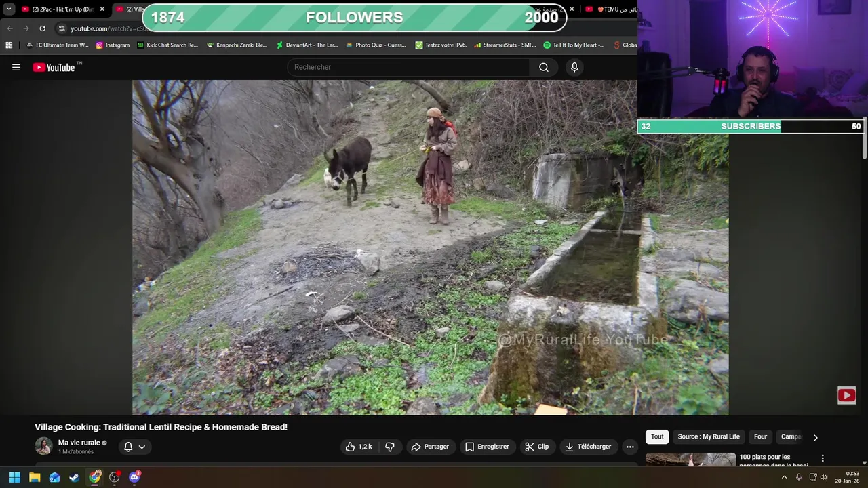Open the Instagram bookmark
868x488 pixels.
[x=113, y=45]
